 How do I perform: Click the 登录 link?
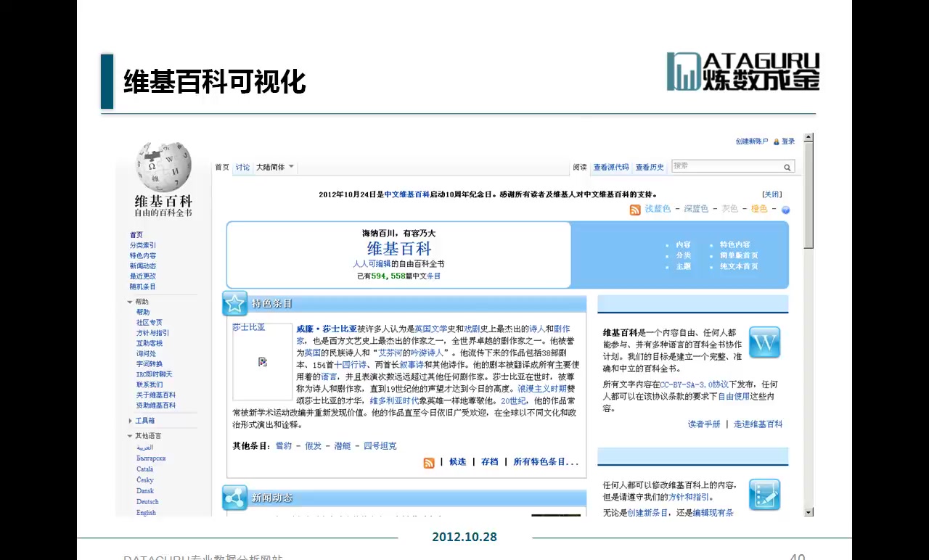pos(788,141)
